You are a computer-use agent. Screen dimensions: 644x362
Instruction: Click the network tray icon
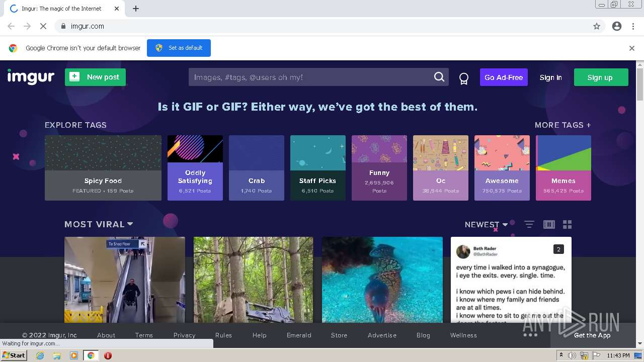tap(584, 355)
